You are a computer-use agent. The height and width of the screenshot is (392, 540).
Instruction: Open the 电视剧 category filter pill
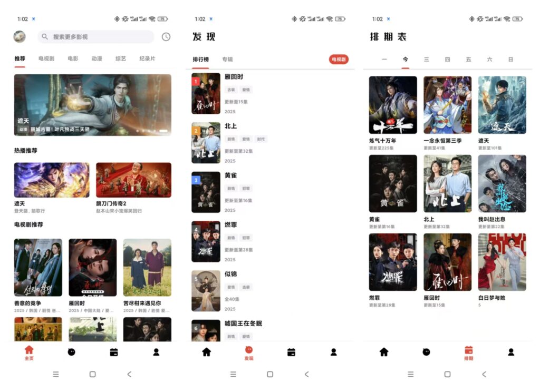click(339, 59)
